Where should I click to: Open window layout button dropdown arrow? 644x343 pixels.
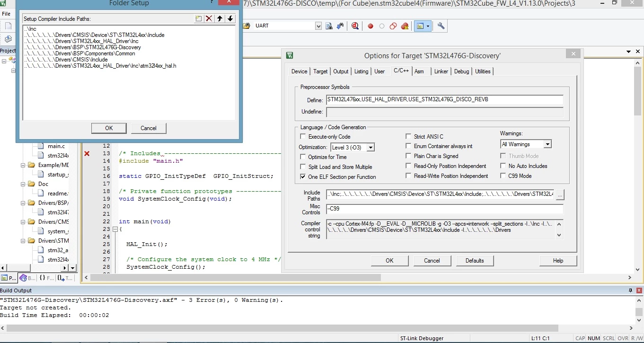[428, 26]
